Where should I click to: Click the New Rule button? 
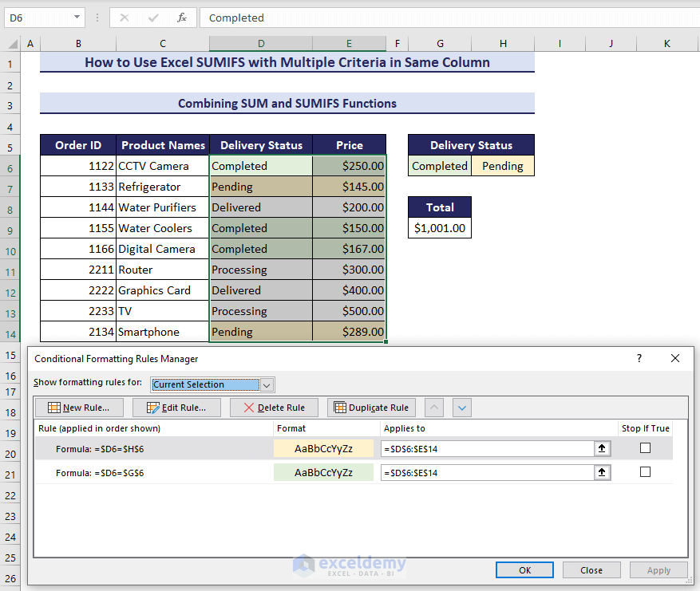(x=78, y=408)
